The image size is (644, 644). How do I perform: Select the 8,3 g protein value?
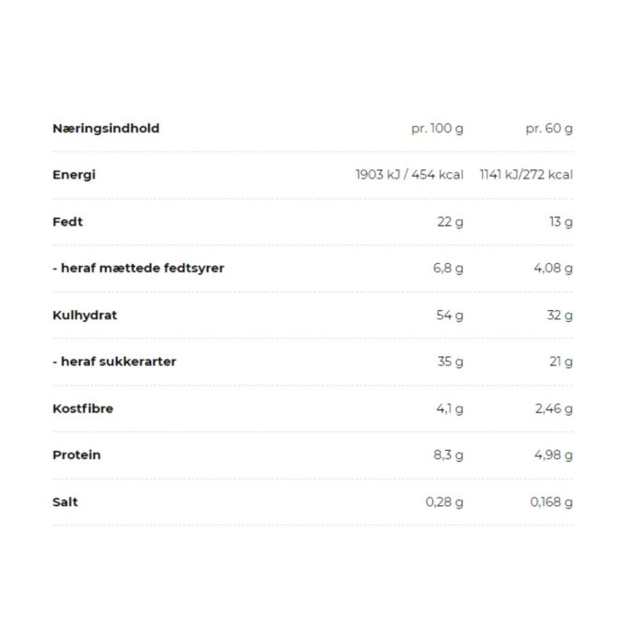[x=449, y=455]
